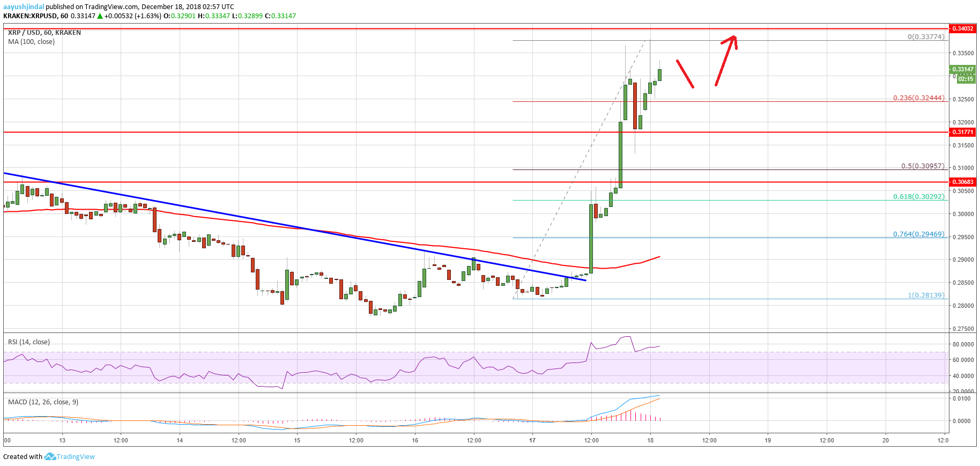Click date 15 on the time axis
This screenshot has height=466, width=980.
coord(297,440)
